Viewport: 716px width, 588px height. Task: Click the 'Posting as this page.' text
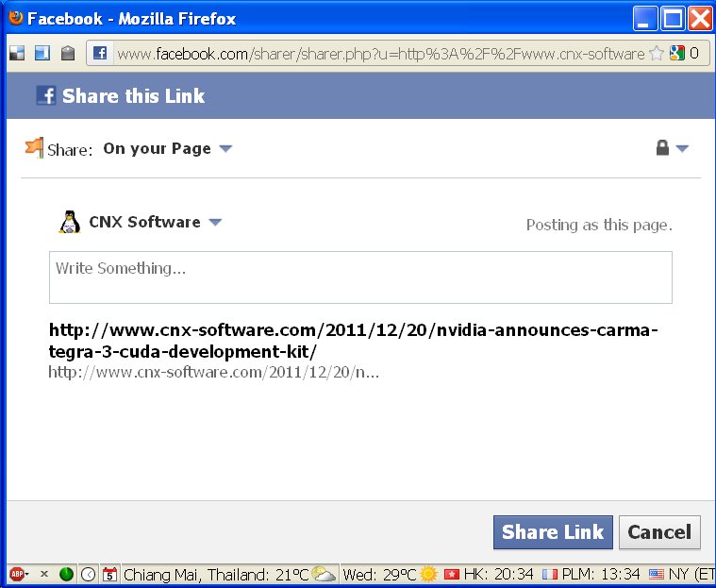[599, 225]
